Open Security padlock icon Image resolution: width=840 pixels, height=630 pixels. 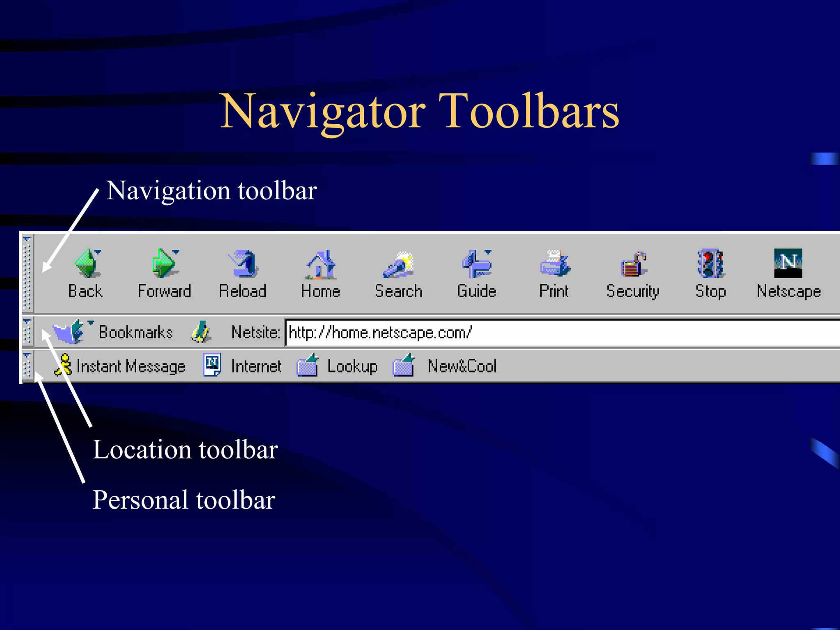pos(633,264)
